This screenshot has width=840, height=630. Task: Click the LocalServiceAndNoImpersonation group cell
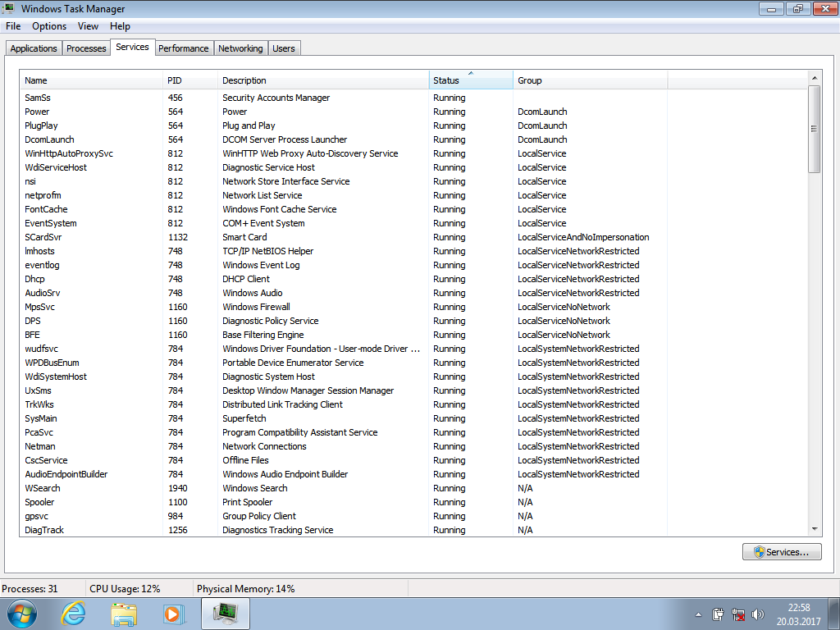pyautogui.click(x=583, y=237)
